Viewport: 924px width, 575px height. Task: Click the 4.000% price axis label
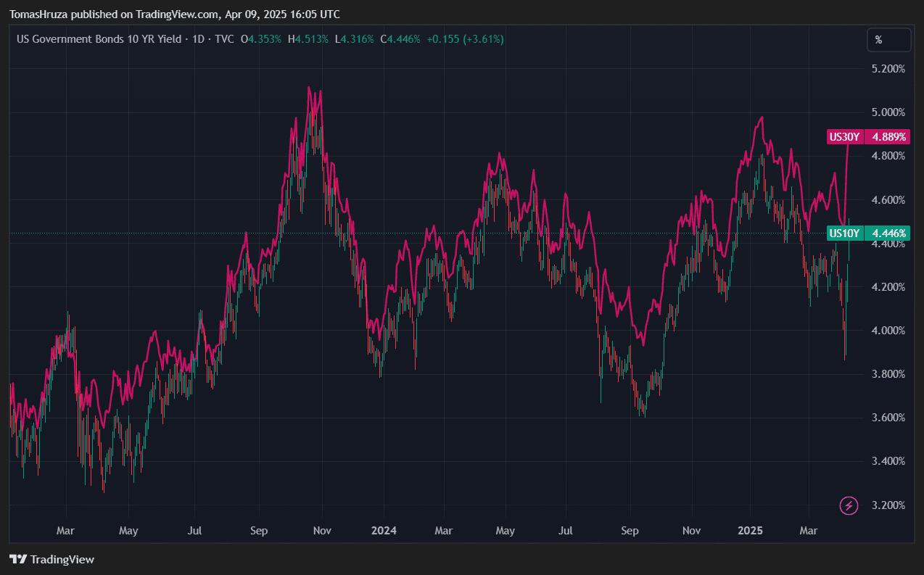point(888,331)
